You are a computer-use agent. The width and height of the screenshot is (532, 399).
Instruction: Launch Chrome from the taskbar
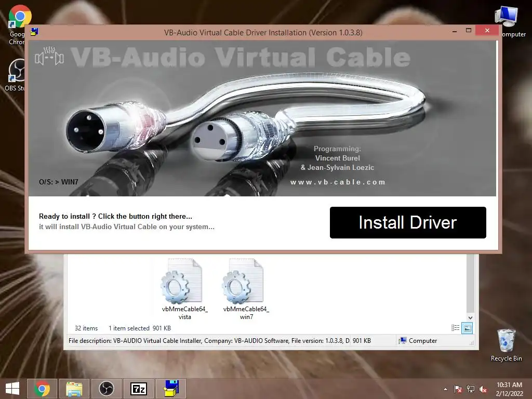point(42,389)
